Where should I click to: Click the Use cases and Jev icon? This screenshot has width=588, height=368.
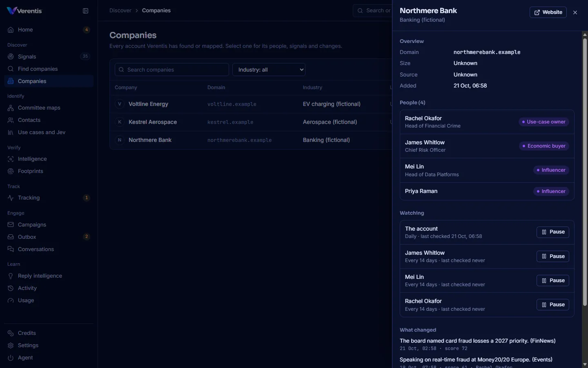tap(11, 132)
